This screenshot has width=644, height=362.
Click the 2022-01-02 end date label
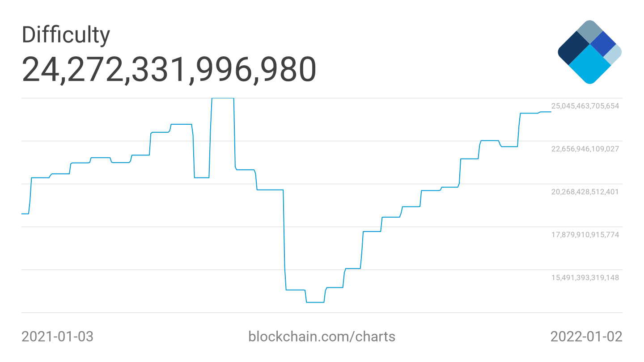click(586, 337)
